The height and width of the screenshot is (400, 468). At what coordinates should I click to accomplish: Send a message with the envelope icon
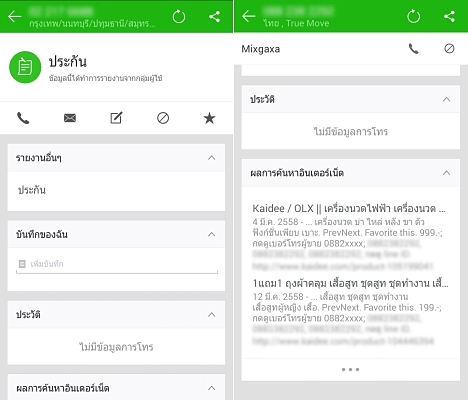tap(70, 118)
